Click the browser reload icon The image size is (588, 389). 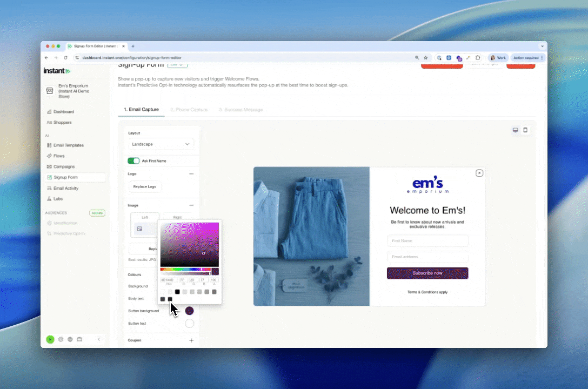[65, 58]
